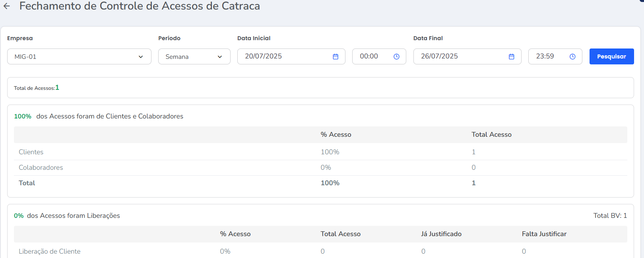The height and width of the screenshot is (258, 644).
Task: Click the bold Total row label
Action: click(x=27, y=183)
